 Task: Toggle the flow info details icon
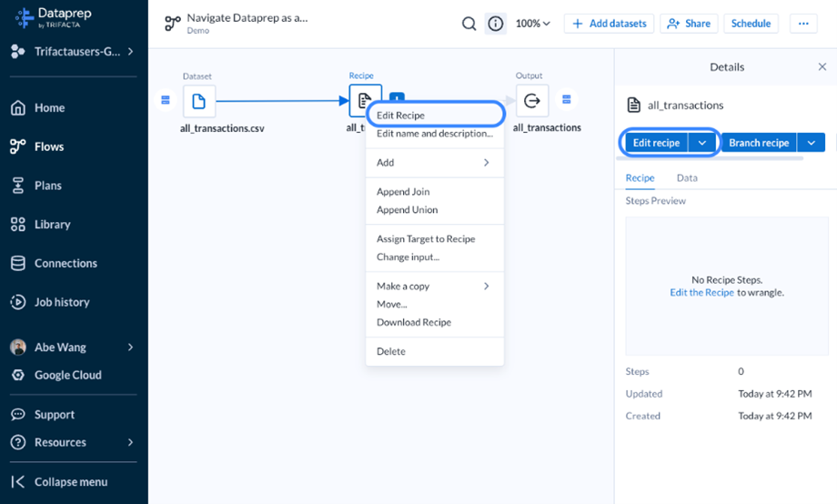(x=495, y=24)
